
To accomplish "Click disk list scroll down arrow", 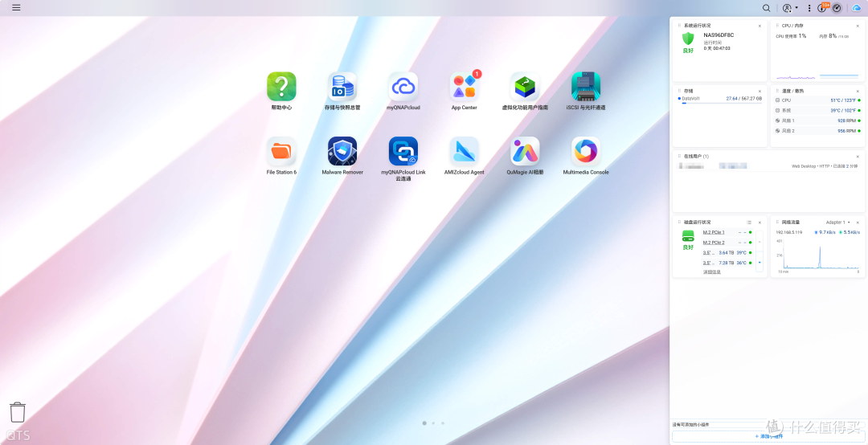I will (759, 263).
